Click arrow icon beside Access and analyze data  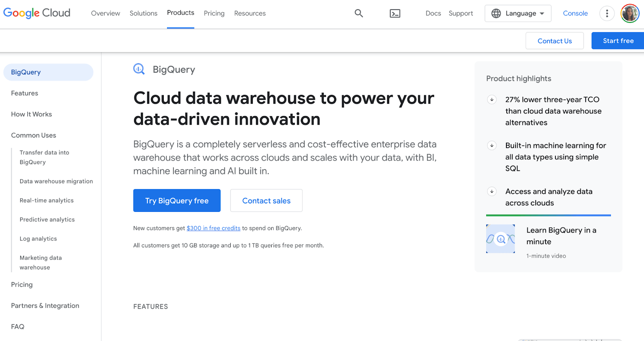click(x=492, y=191)
